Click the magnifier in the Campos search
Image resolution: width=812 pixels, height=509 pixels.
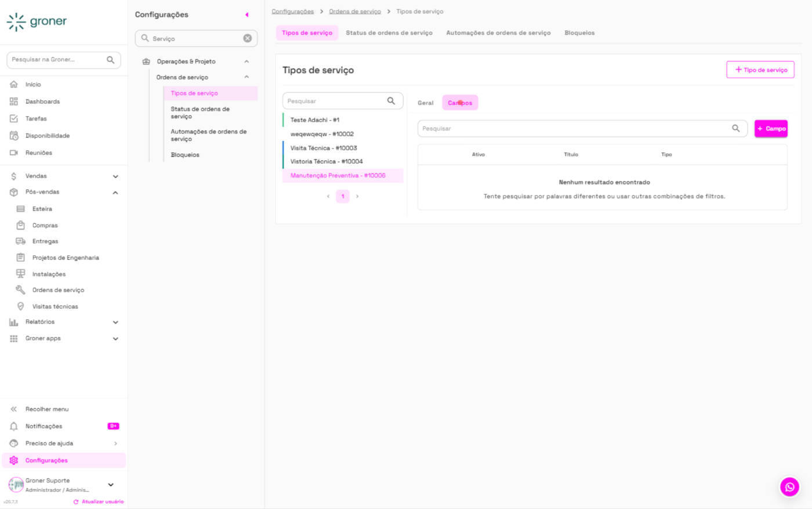pyautogui.click(x=735, y=129)
